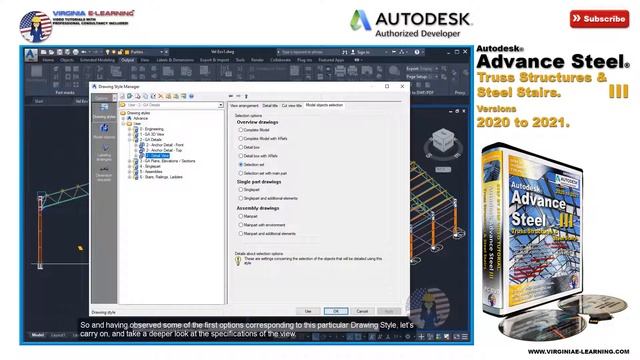Expand the Advance tree node

124,118
